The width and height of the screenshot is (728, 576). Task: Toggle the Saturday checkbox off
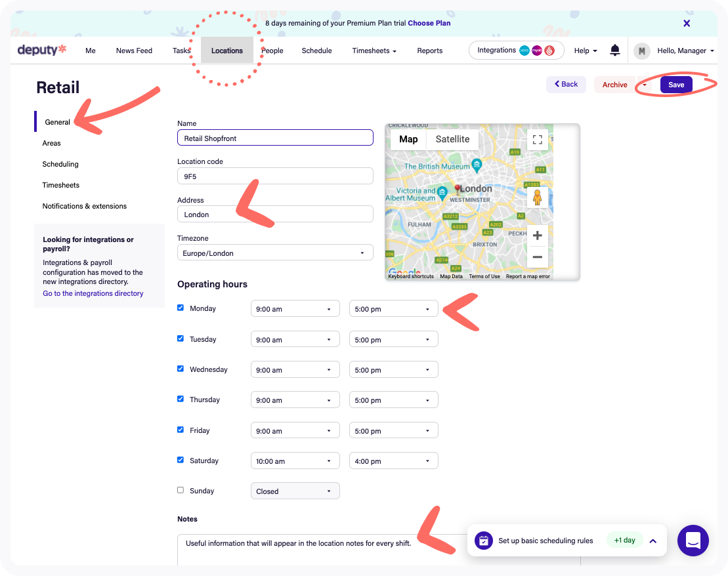(x=181, y=460)
